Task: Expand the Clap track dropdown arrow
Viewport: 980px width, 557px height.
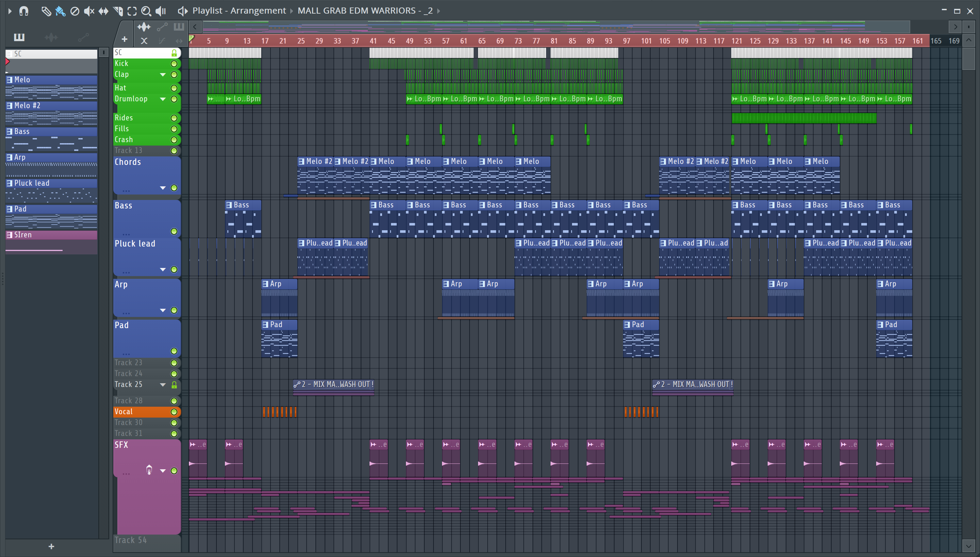Action: (163, 74)
